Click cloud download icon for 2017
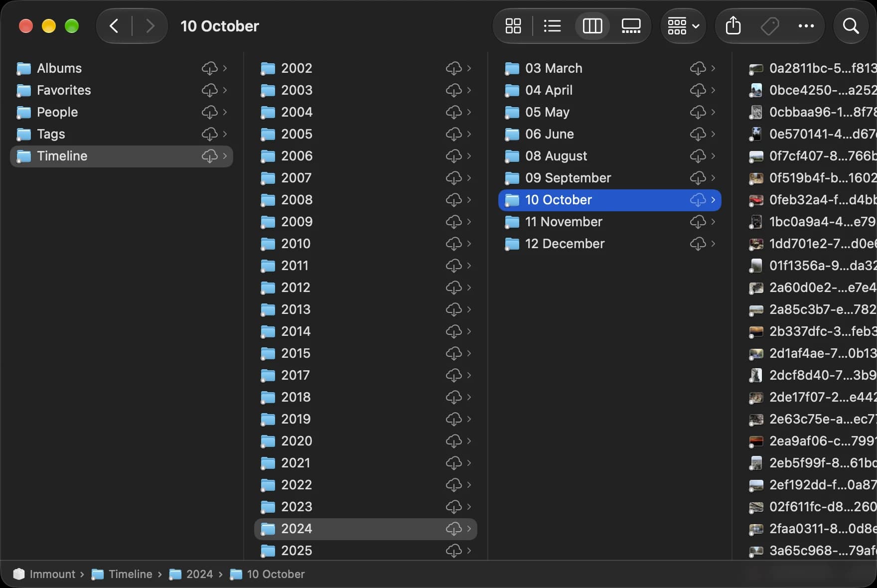The width and height of the screenshot is (877, 588). pyautogui.click(x=453, y=375)
